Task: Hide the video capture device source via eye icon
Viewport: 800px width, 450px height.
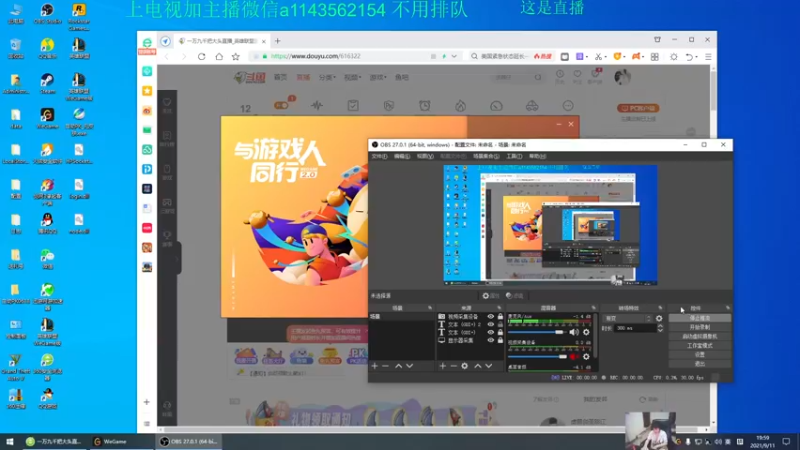Action: click(x=490, y=317)
